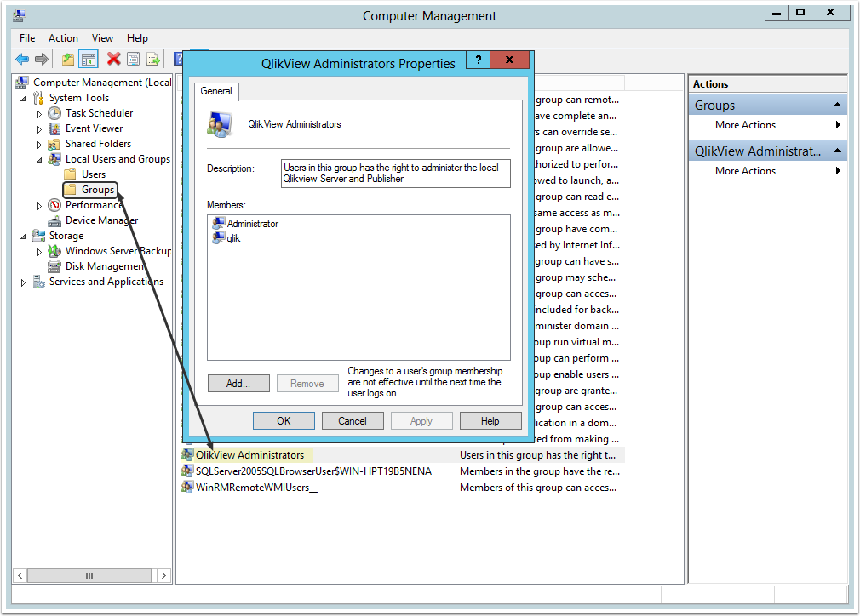Expand the Performance node

tap(39, 206)
